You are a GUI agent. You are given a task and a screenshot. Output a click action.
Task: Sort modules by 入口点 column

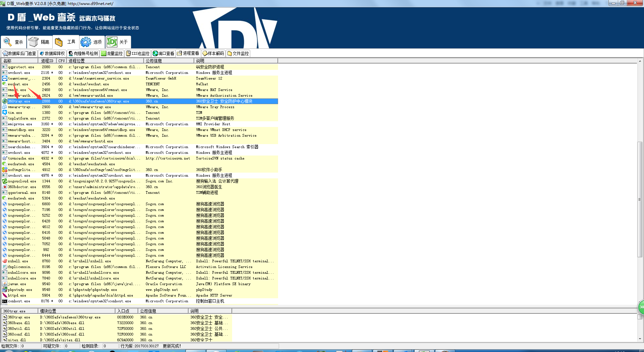(127, 311)
